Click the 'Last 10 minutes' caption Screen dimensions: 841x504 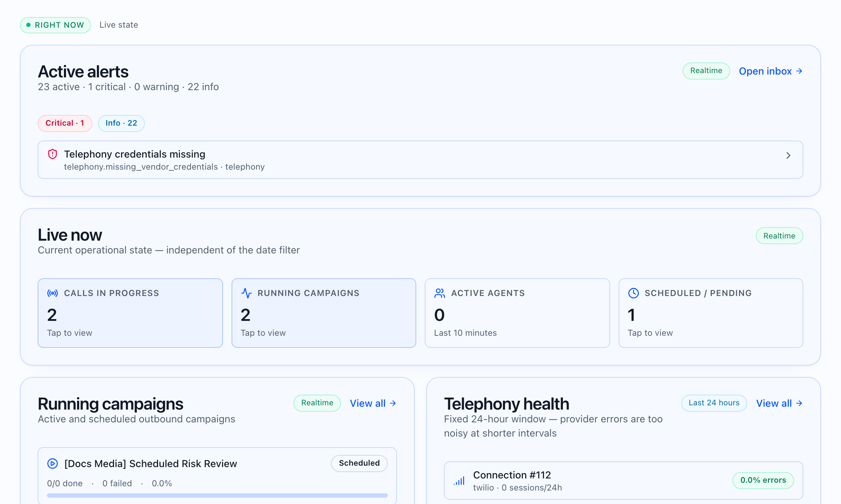tap(465, 333)
